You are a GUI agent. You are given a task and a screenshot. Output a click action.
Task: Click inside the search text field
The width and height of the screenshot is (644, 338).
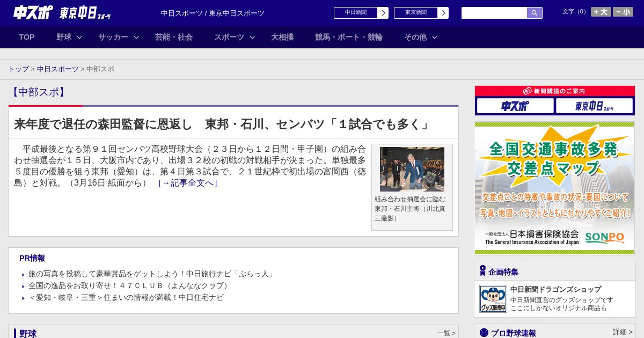click(494, 13)
